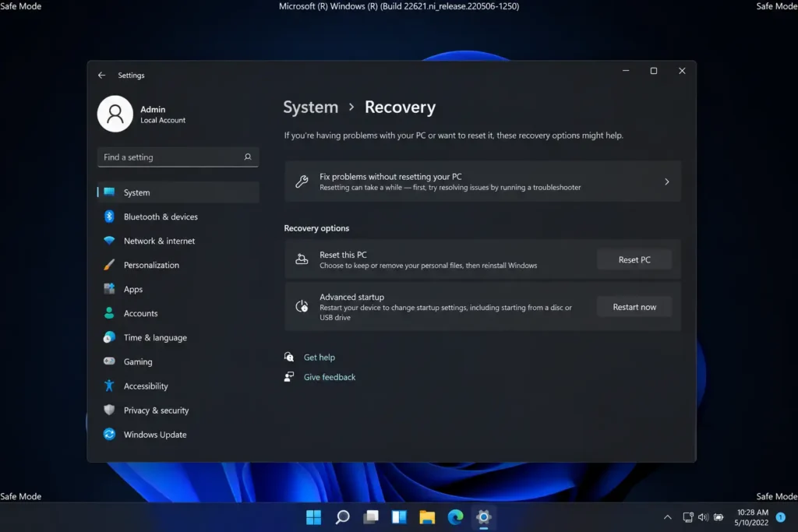The image size is (798, 532).
Task: Click the back arrow in Settings
Action: click(x=102, y=76)
